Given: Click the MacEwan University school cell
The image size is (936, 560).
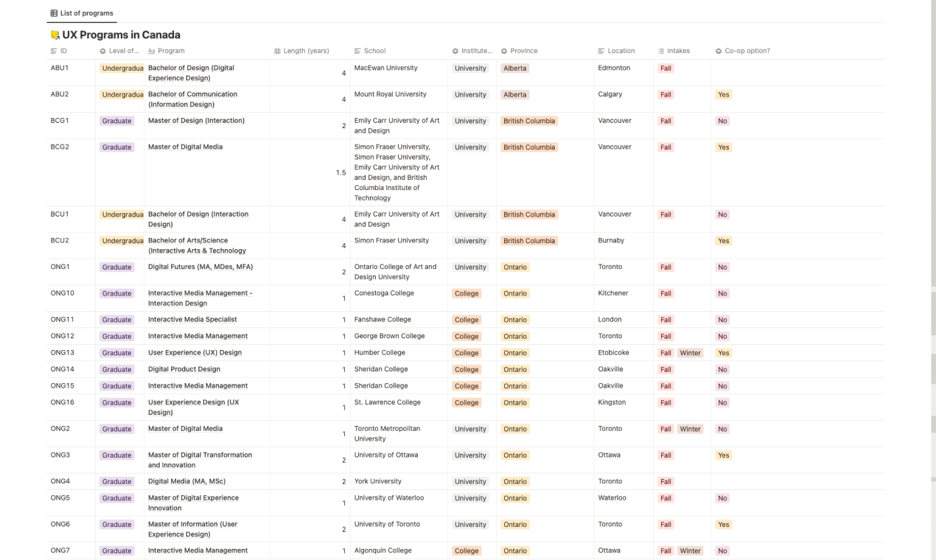Looking at the screenshot, I should point(399,73).
